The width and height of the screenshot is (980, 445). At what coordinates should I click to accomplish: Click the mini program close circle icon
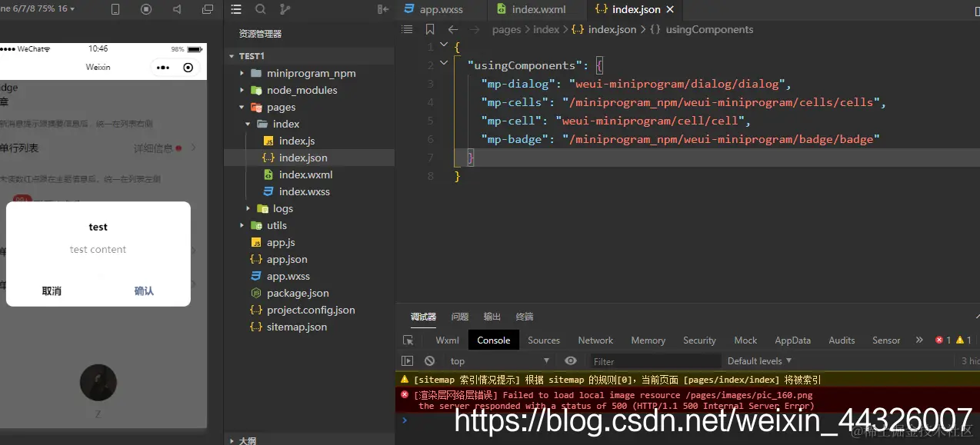pos(188,68)
